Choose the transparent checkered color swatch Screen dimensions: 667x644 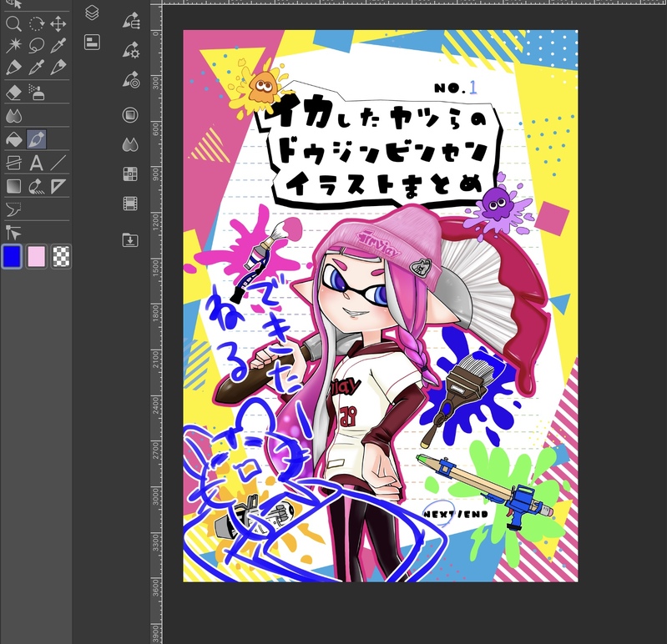point(61,256)
